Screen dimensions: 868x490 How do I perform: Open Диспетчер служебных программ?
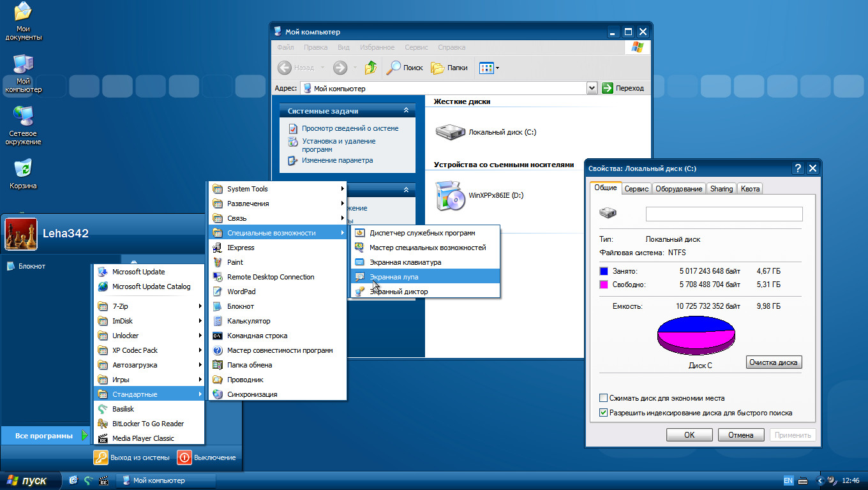click(426, 233)
